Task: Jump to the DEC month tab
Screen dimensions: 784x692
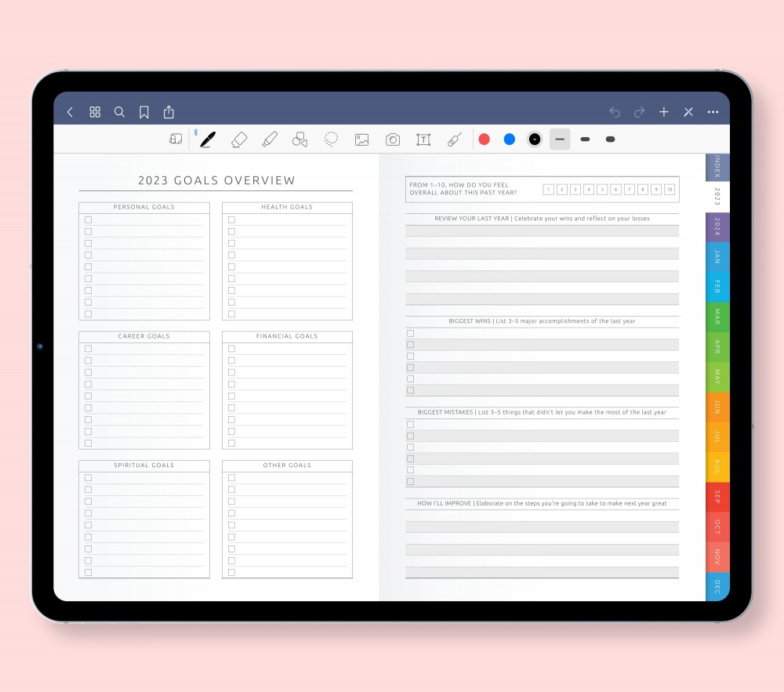Action: (x=717, y=586)
